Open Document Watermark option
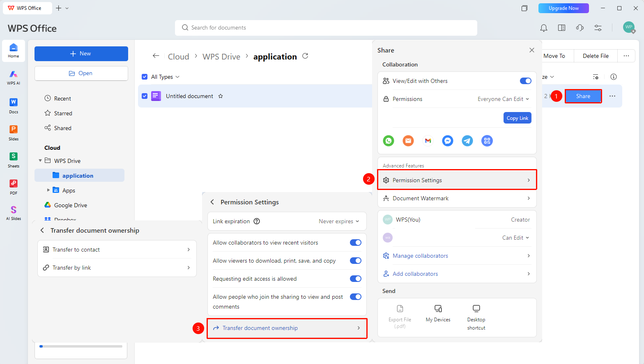This screenshot has width=644, height=364. (457, 198)
